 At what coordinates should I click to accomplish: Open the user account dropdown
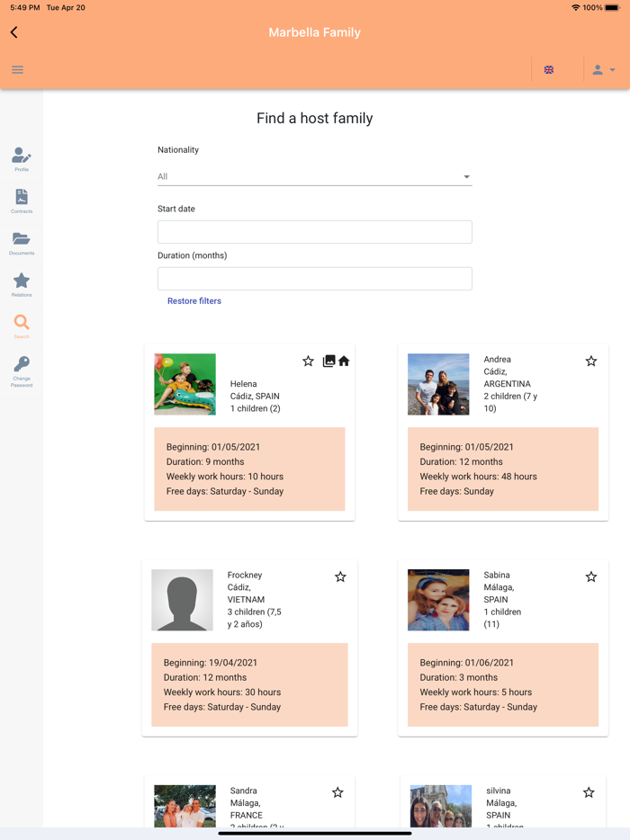[604, 69]
